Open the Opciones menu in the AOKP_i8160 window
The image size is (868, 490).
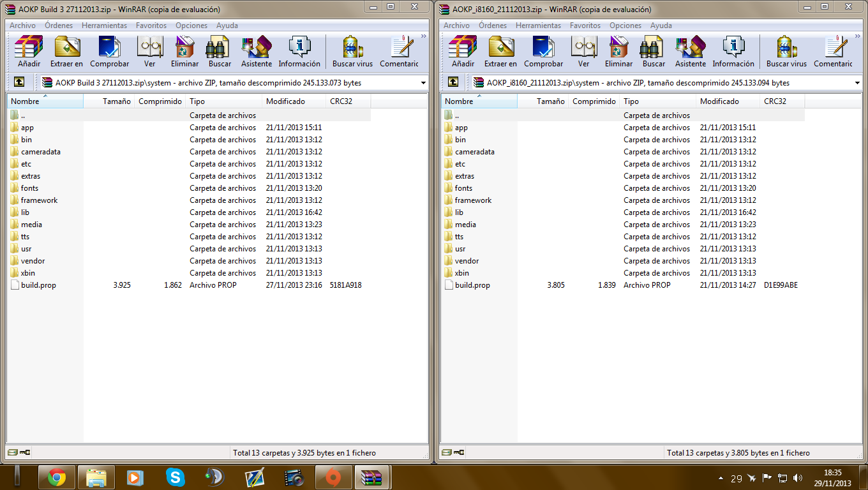(625, 26)
